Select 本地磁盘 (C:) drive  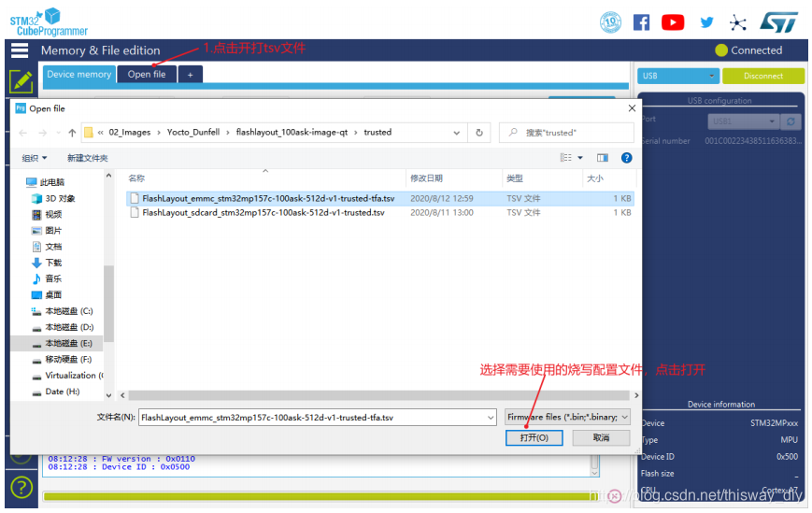tap(63, 311)
